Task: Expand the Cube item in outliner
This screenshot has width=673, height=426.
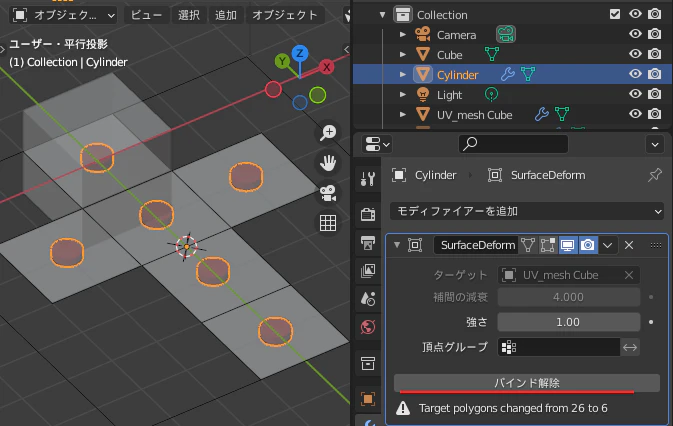Action: click(403, 54)
